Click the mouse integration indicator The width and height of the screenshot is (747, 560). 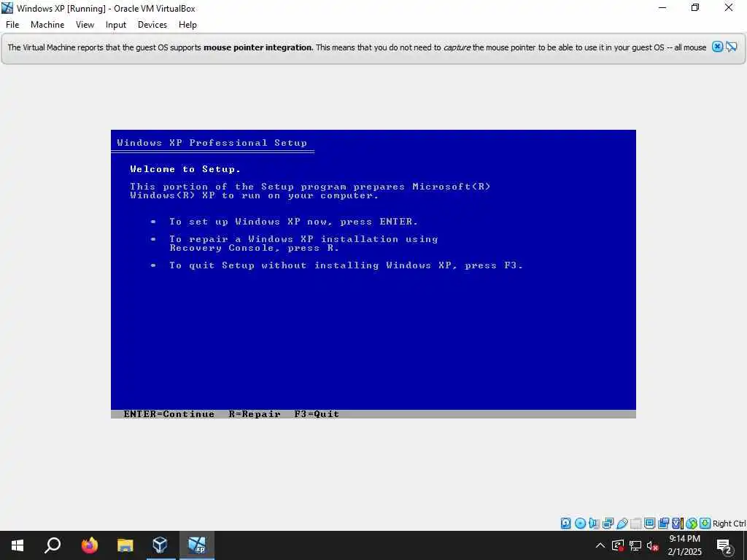pyautogui.click(x=692, y=524)
